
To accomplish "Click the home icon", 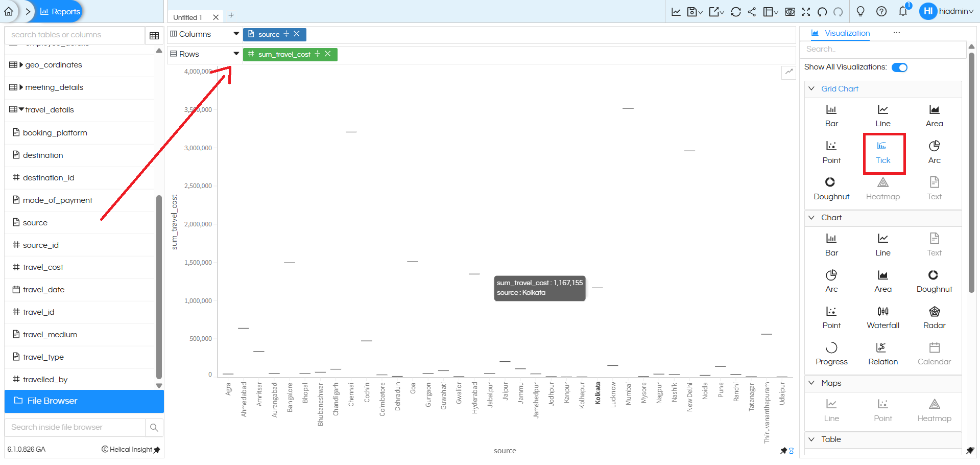I will (9, 11).
